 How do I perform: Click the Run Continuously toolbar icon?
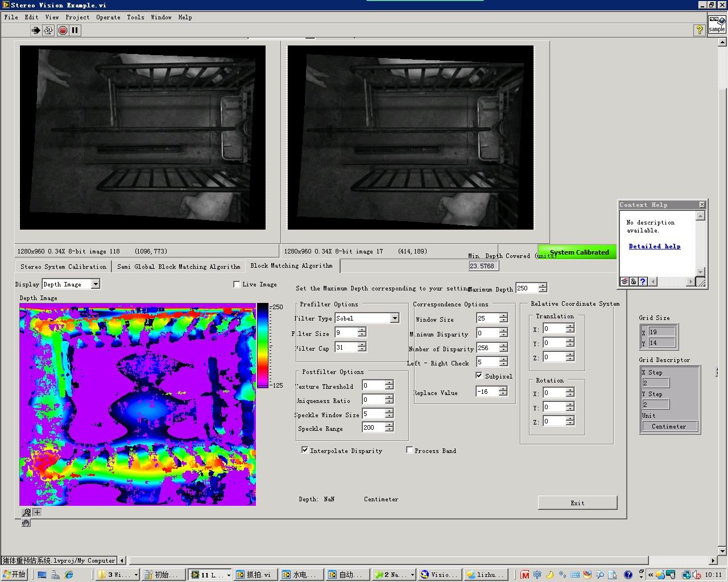pyautogui.click(x=48, y=30)
